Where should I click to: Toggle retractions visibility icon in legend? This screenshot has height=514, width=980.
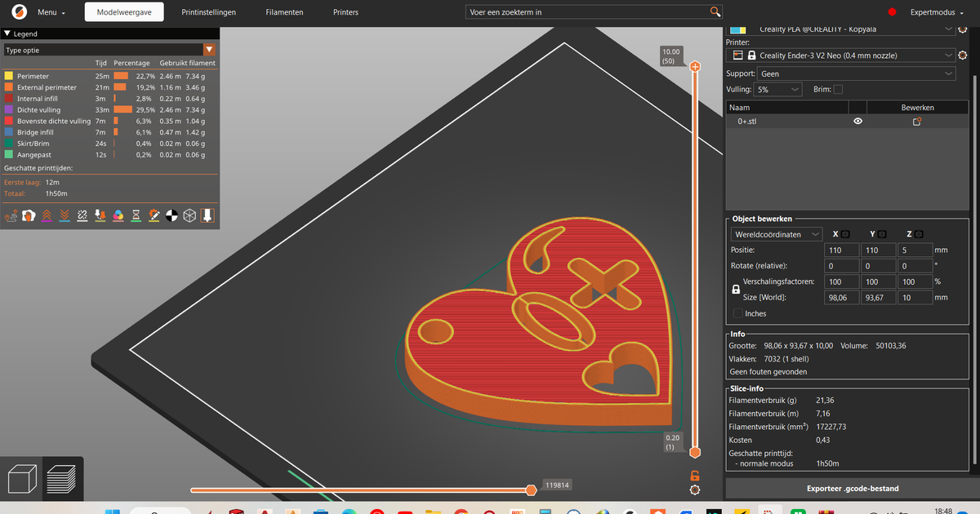(47, 215)
